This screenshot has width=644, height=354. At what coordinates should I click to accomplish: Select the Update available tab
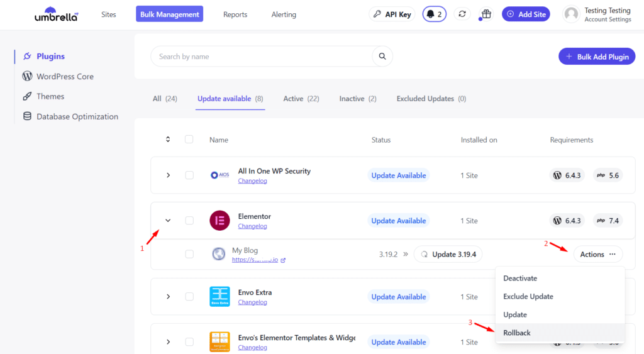[230, 99]
